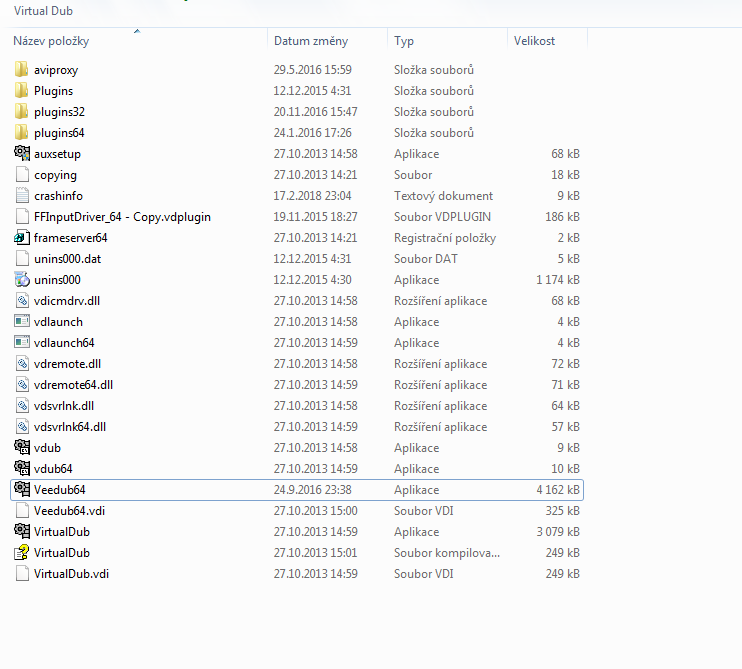Click the vdicmdrv.dll file icon

coord(22,300)
